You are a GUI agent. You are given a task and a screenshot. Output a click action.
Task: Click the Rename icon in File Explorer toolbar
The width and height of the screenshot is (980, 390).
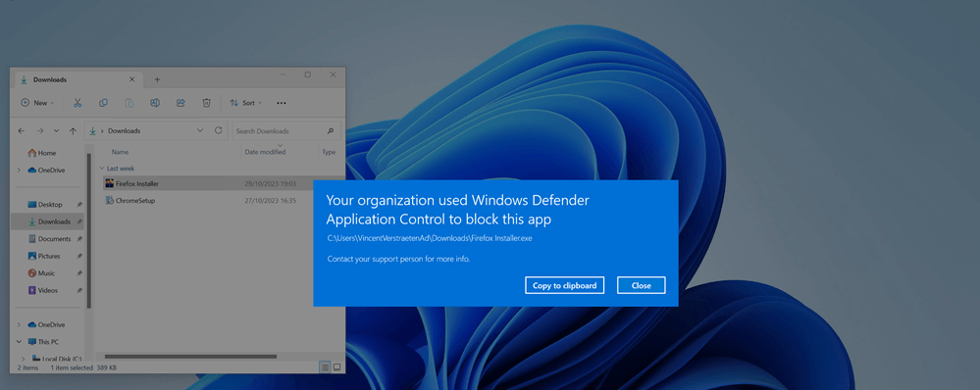154,103
